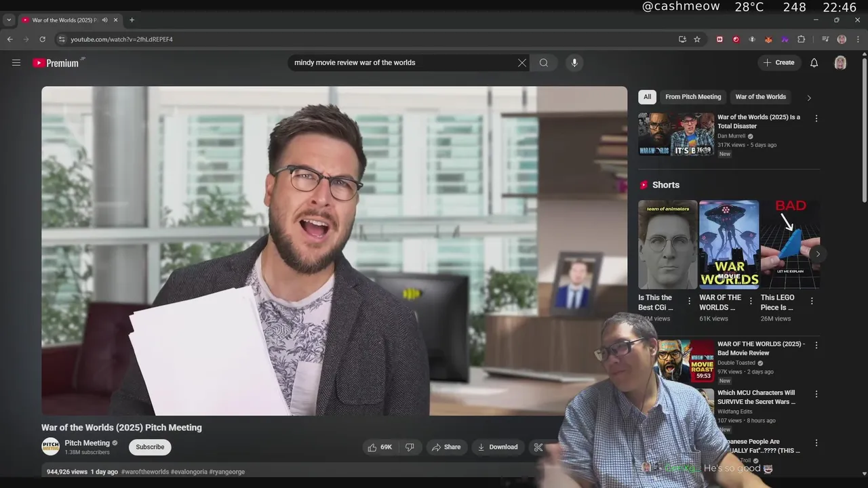Pause the video by clicking player
Viewport: 868px width, 488px height.
coord(334,251)
